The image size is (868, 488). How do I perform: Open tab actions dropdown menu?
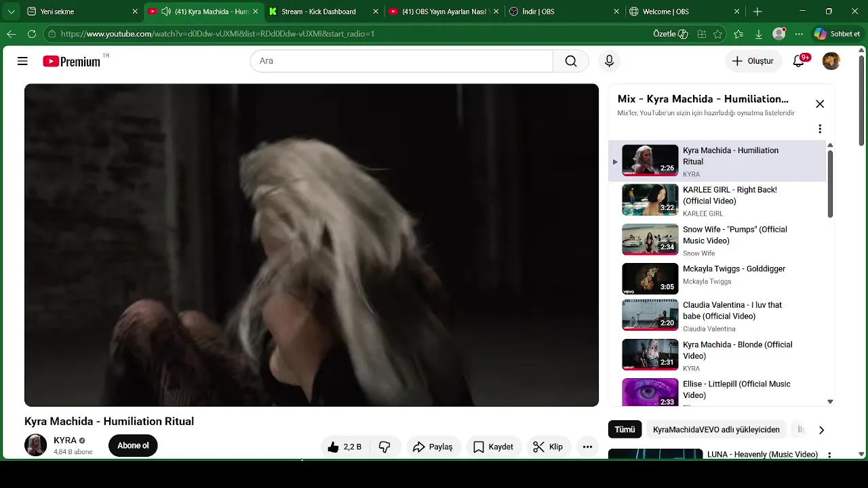[11, 12]
